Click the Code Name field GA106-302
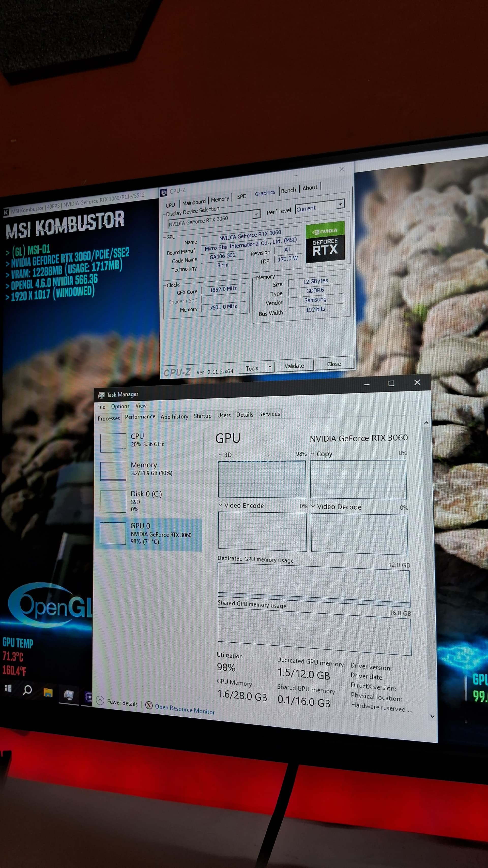488x868 pixels. [x=222, y=256]
